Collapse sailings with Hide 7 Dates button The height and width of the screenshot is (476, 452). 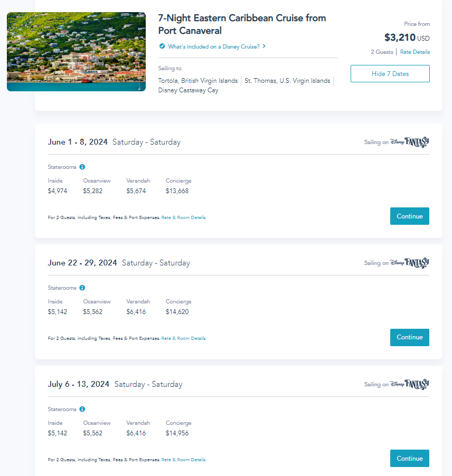390,74
